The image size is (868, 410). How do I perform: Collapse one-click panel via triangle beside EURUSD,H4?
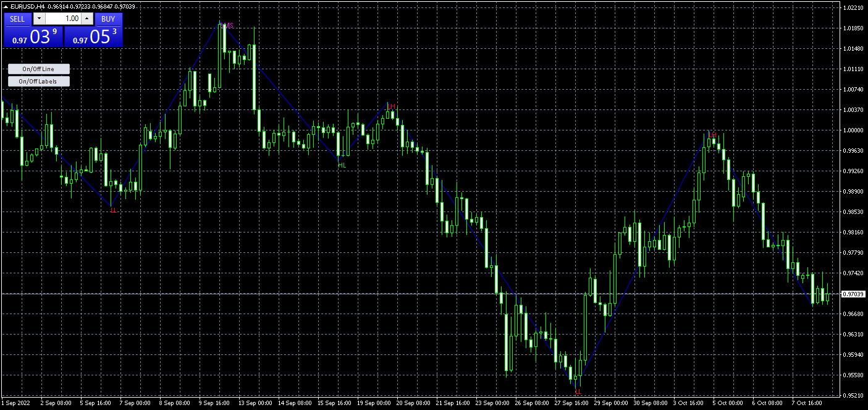[6, 6]
